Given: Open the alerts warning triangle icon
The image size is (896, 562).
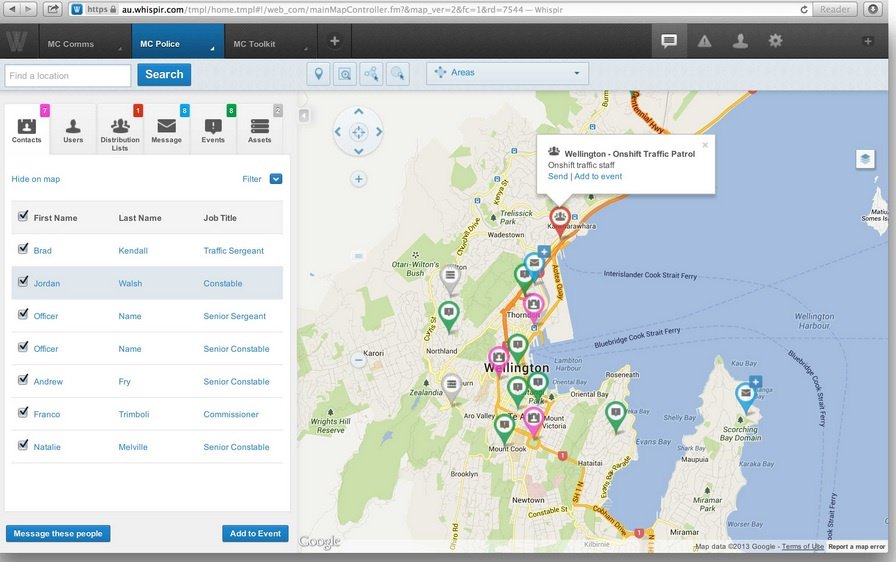Looking at the screenshot, I should 704,41.
